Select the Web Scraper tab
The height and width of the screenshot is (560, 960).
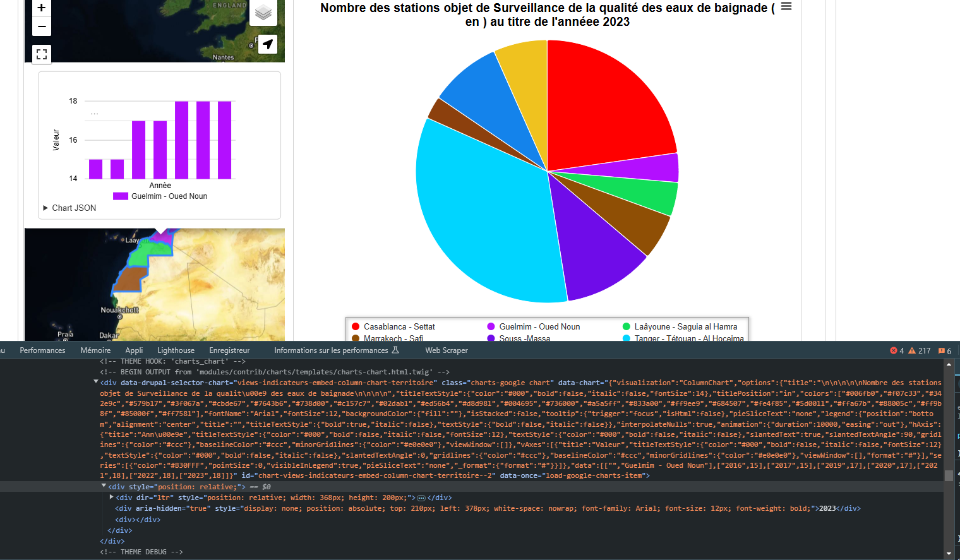(447, 350)
